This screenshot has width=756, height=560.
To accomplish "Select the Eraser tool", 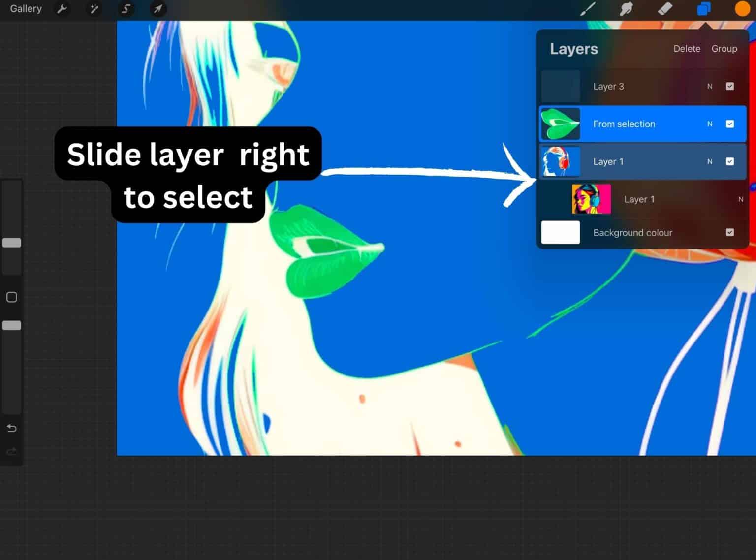I will pyautogui.click(x=665, y=9).
